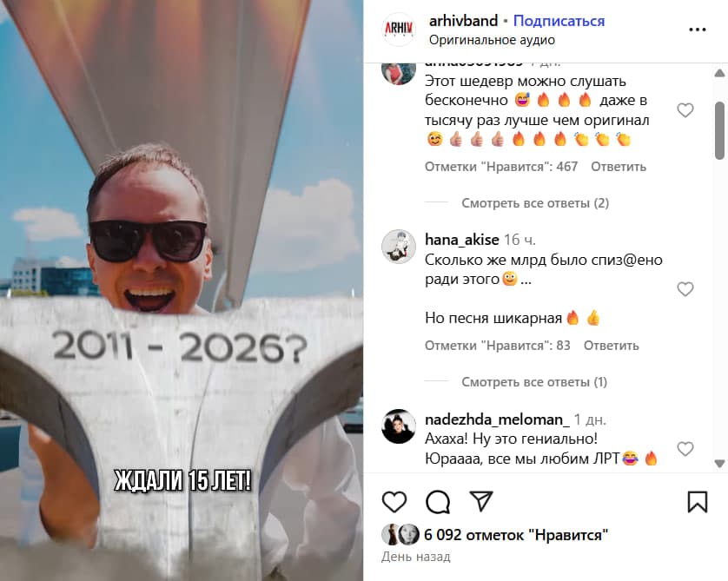
Task: Like the comment by hana_akise
Action: click(685, 289)
